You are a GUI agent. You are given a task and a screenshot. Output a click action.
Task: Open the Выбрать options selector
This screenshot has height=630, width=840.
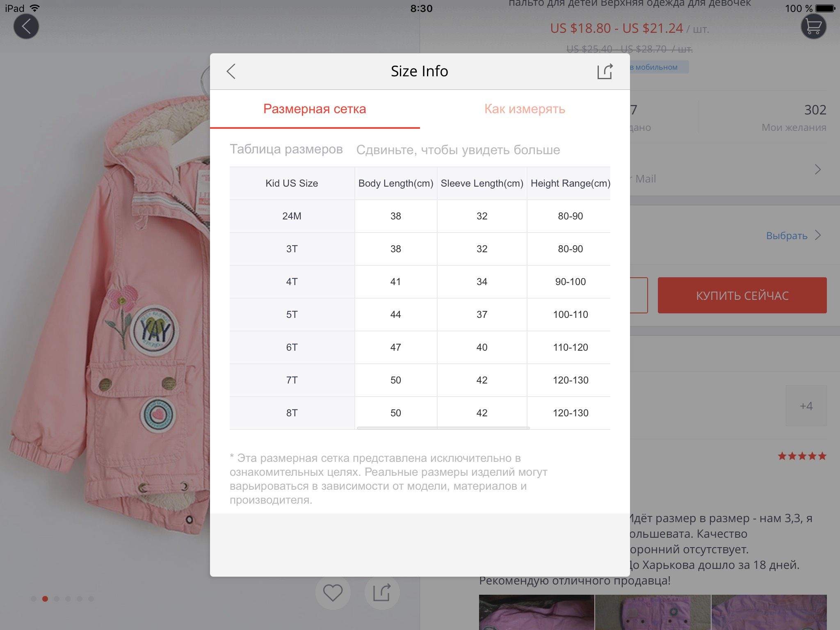click(787, 236)
